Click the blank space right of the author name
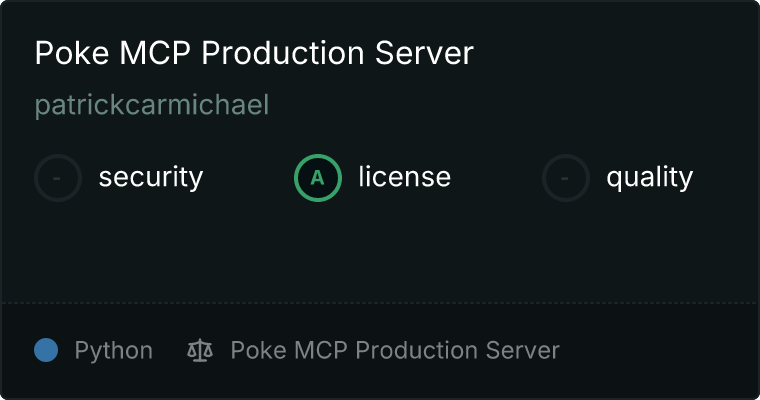 [500, 105]
